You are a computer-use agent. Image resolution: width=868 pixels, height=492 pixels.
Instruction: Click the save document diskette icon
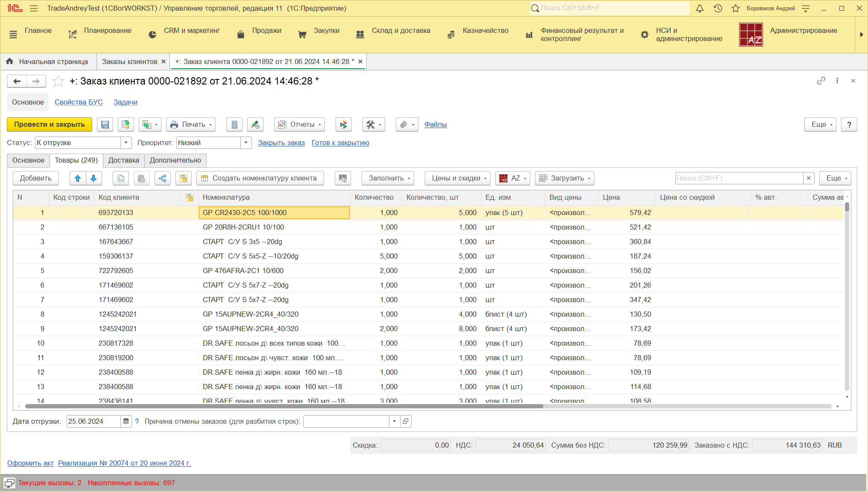coord(105,125)
